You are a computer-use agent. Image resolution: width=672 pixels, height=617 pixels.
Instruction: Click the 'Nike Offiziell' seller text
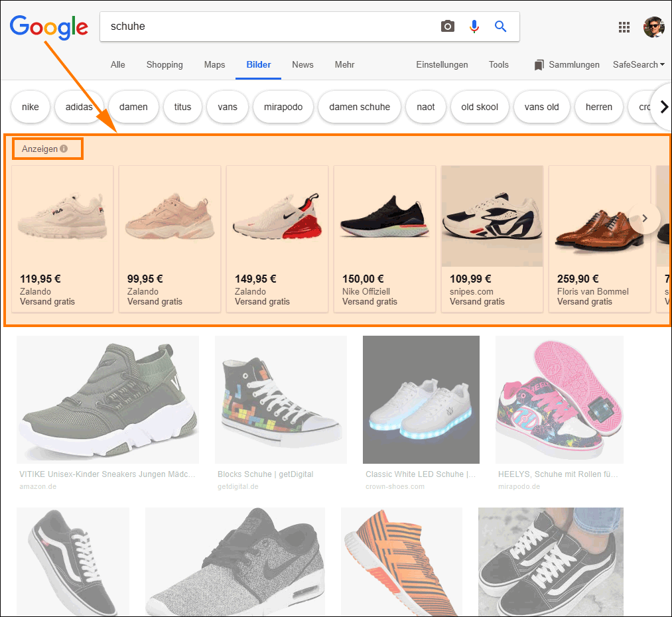click(366, 291)
